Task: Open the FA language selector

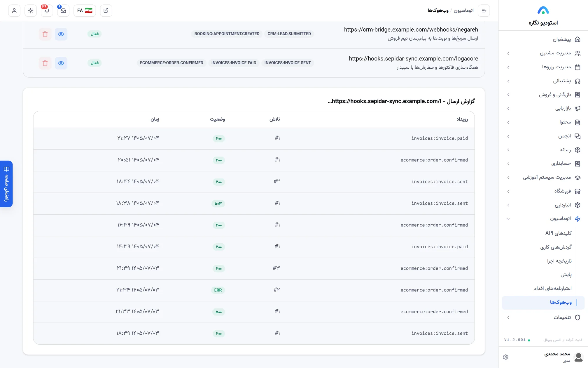Action: point(85,11)
